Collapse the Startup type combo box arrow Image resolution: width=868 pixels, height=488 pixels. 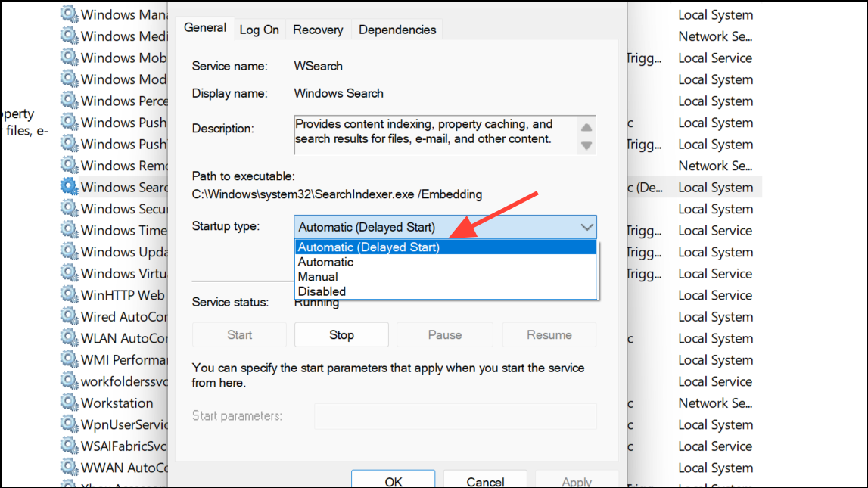(x=586, y=227)
